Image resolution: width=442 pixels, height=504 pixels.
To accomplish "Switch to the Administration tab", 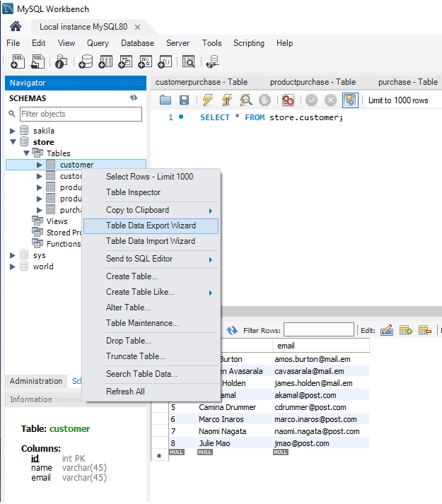I will (x=35, y=381).
